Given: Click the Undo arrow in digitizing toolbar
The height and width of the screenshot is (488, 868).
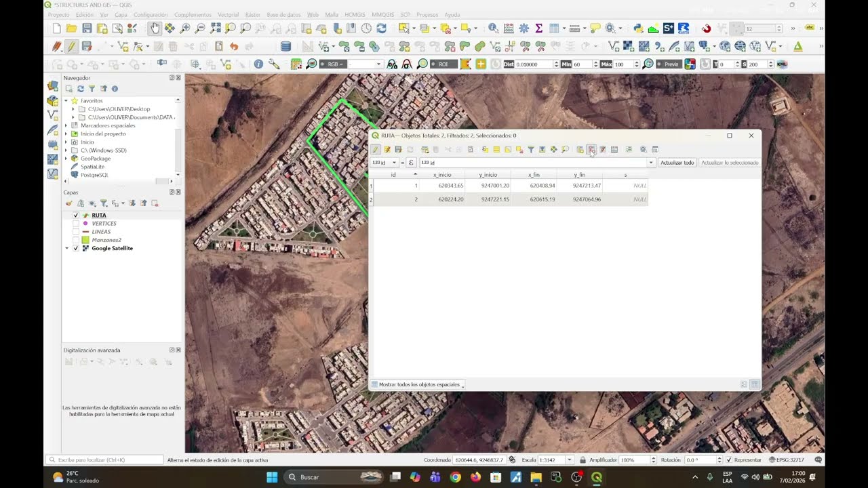Looking at the screenshot, I should tap(234, 46).
